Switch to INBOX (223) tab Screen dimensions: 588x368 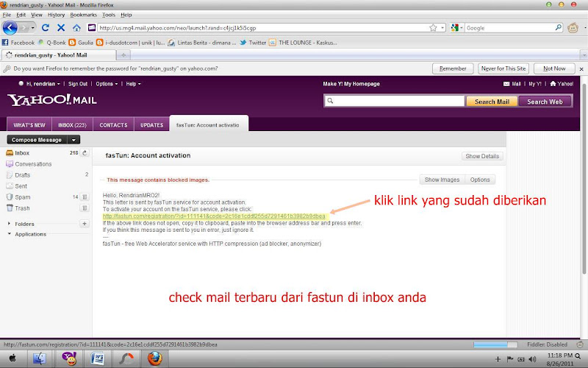tap(72, 125)
